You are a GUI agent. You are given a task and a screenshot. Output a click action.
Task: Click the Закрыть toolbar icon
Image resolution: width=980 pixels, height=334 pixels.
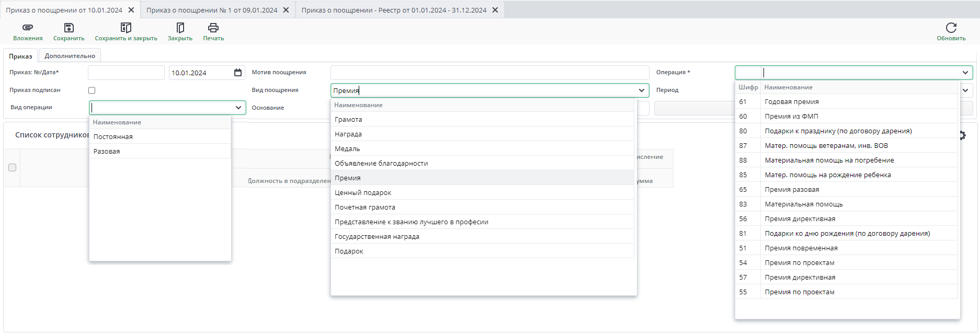point(180,28)
